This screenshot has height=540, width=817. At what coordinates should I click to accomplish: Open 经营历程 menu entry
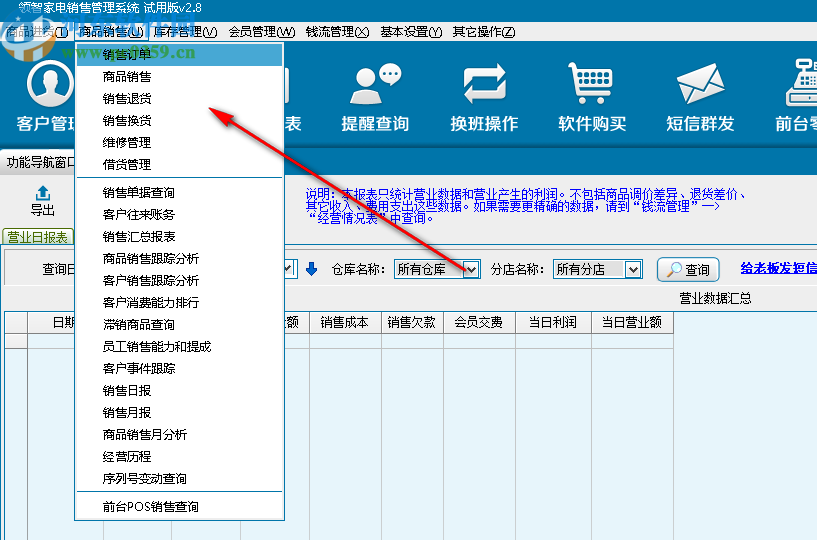click(x=179, y=457)
